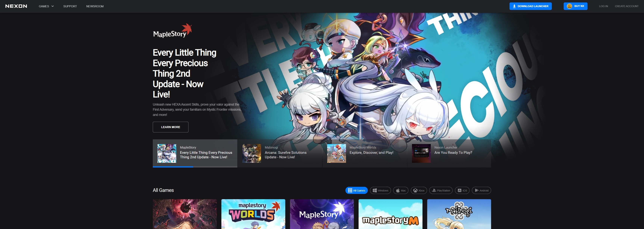Click the MapleStory maple leaf logo in hero

pyautogui.click(x=172, y=31)
